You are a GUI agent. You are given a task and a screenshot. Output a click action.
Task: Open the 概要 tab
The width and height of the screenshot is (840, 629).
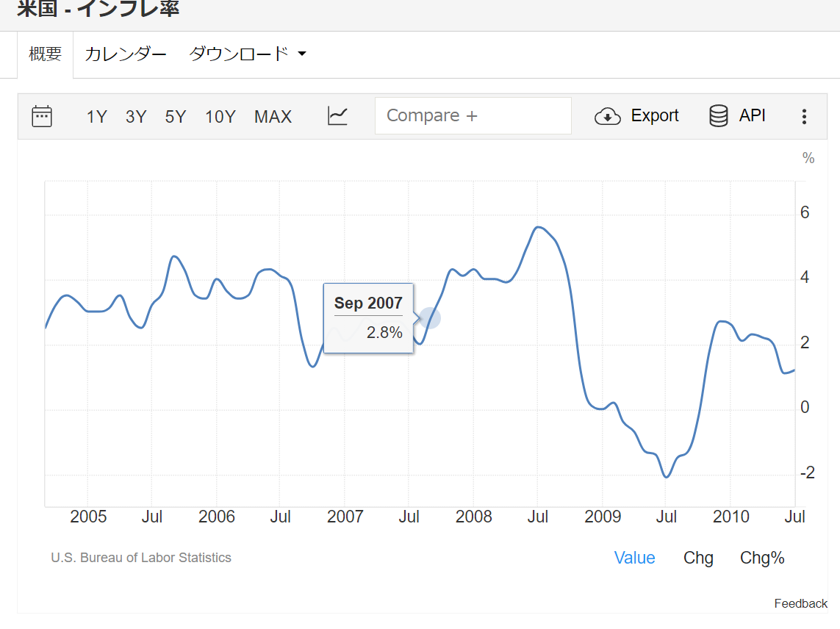tap(45, 54)
